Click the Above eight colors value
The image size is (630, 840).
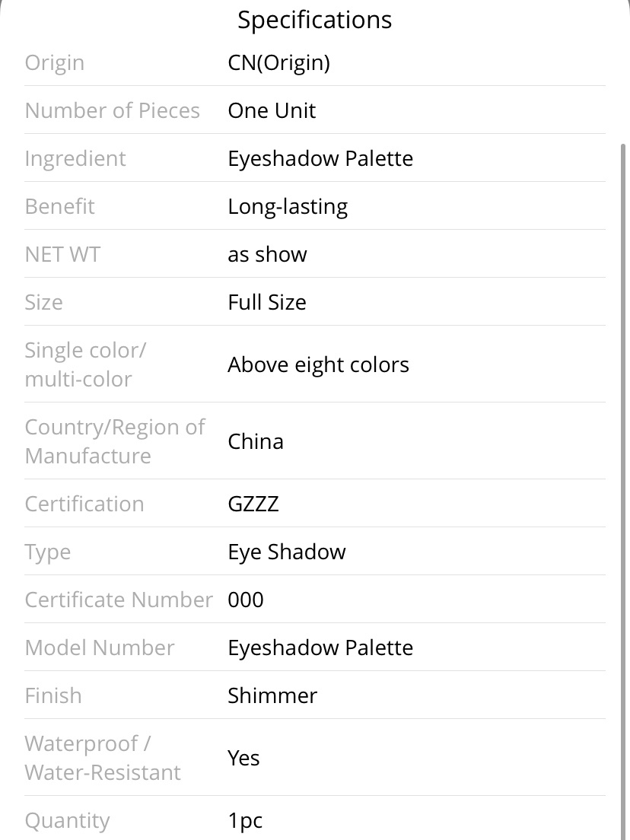pyautogui.click(x=318, y=364)
